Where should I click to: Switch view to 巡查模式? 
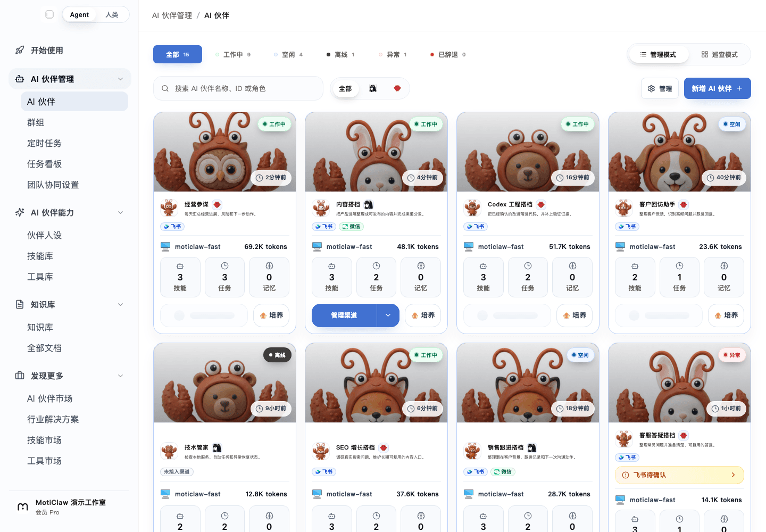pos(719,54)
